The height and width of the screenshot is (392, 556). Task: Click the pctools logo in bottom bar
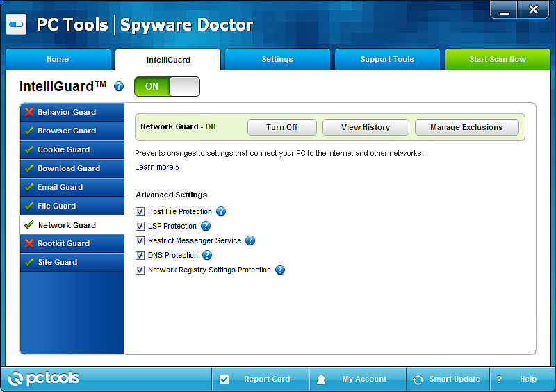(43, 379)
